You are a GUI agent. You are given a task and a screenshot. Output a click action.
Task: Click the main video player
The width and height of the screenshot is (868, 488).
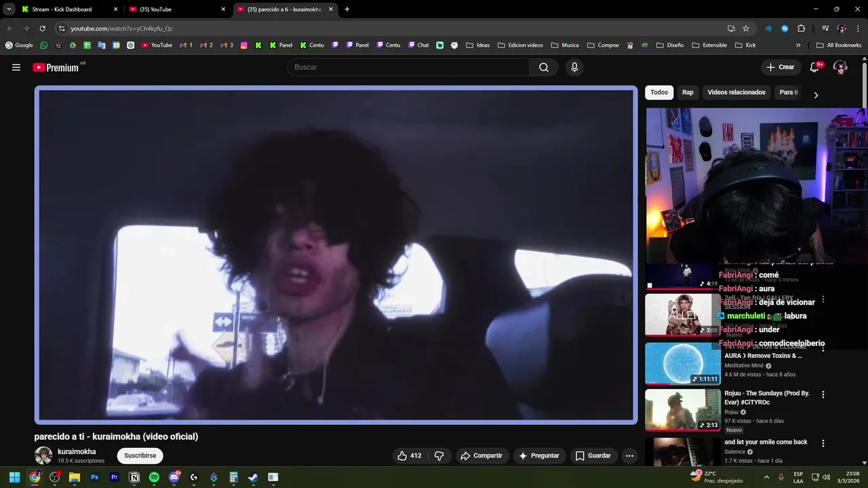(336, 255)
